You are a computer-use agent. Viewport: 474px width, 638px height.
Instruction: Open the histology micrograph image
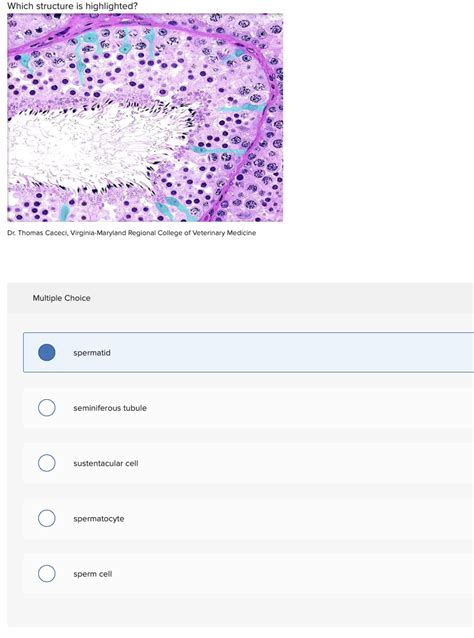point(145,118)
